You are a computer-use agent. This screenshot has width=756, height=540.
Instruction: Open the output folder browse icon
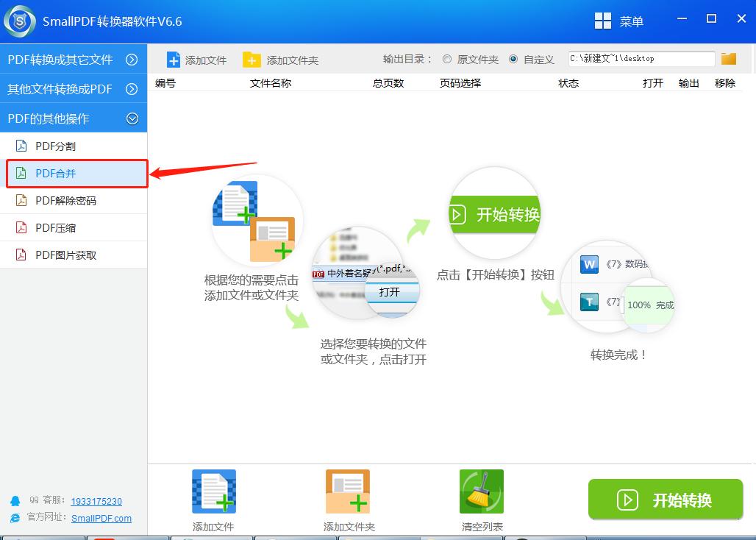728,58
